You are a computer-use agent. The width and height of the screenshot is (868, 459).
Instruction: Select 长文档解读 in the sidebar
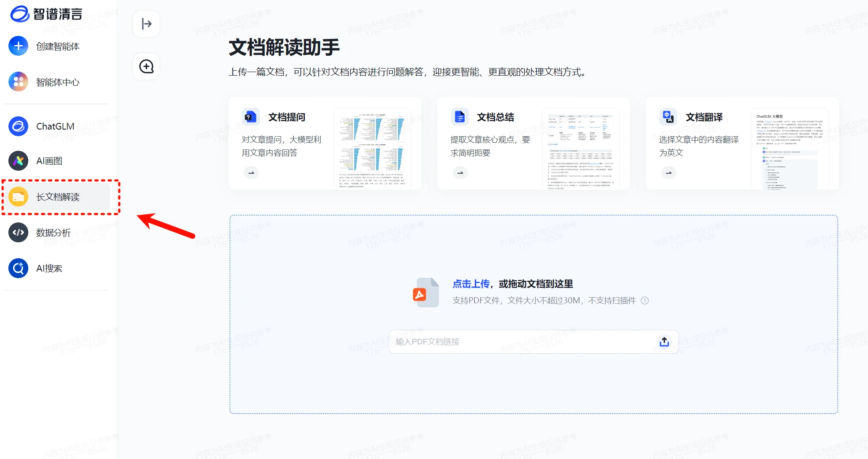click(57, 197)
